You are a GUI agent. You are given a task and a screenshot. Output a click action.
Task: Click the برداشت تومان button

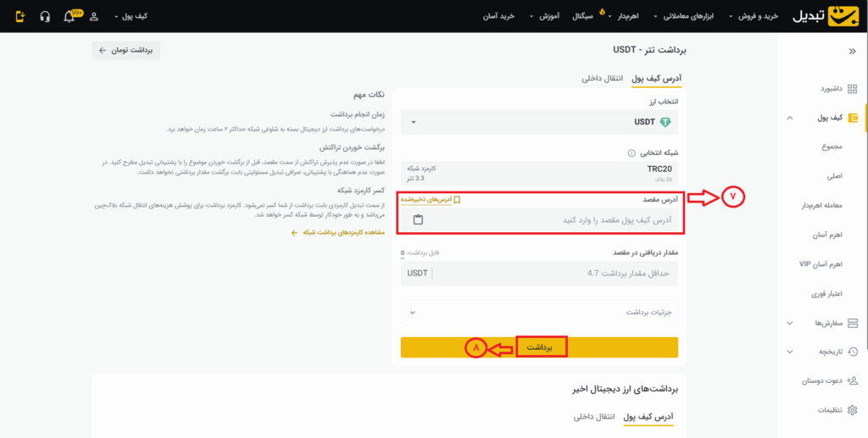click(125, 51)
